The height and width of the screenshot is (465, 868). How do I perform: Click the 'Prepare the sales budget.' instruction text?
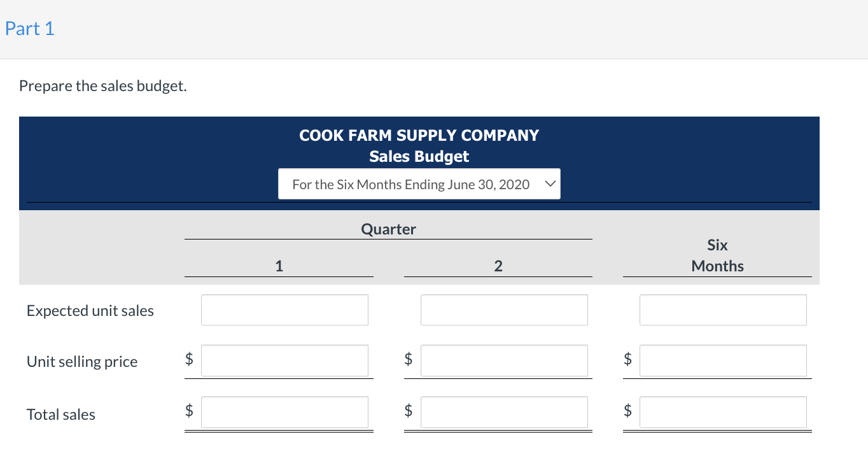[x=103, y=86]
